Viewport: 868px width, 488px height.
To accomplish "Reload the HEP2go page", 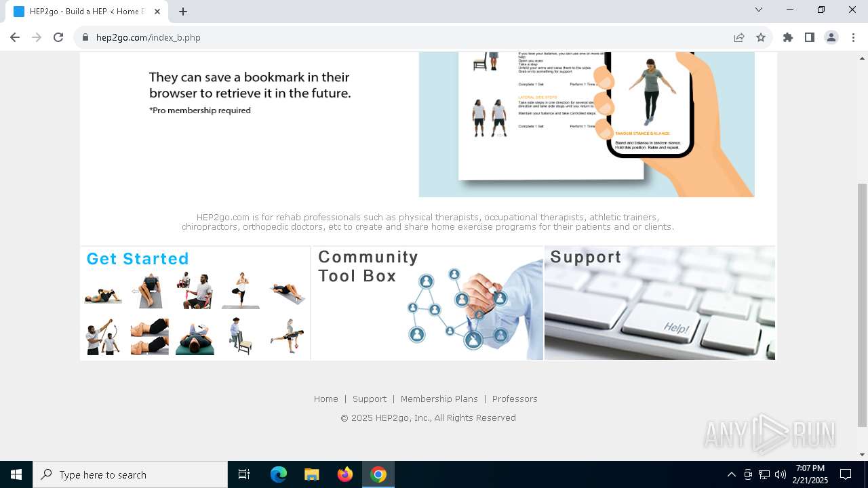I will click(58, 37).
